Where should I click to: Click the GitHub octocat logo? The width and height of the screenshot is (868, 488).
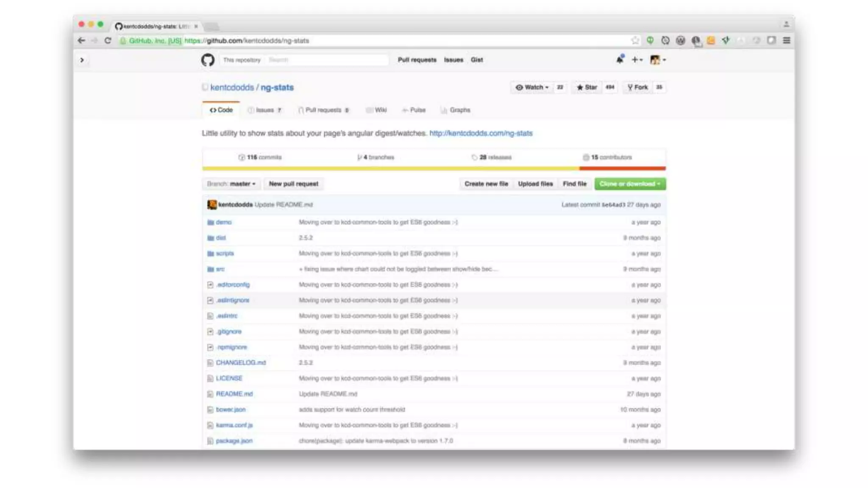click(208, 60)
